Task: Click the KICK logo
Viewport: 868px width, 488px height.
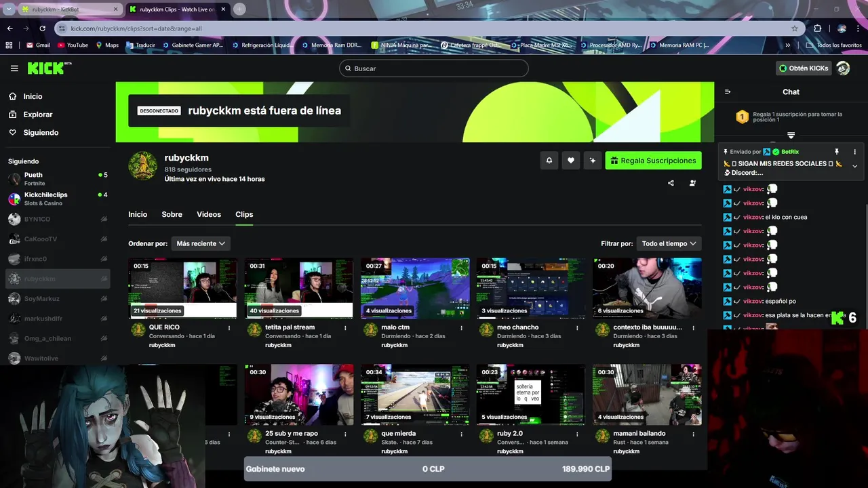Action: tap(49, 68)
